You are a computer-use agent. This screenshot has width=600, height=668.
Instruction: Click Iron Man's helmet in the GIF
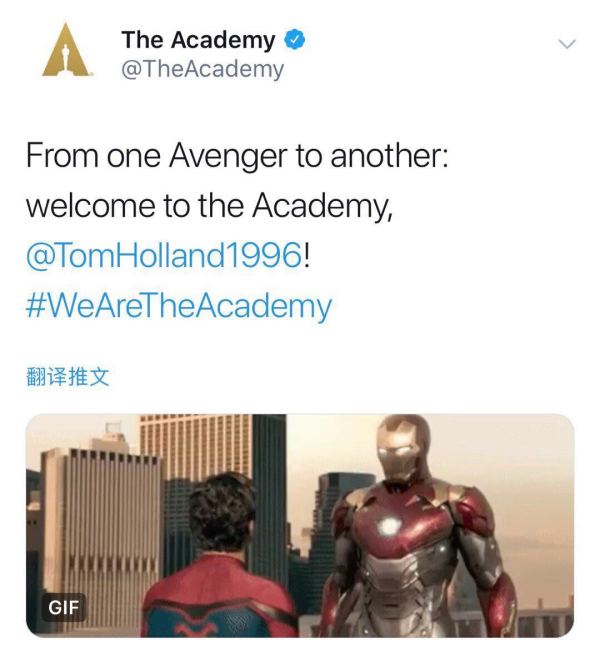[x=401, y=447]
